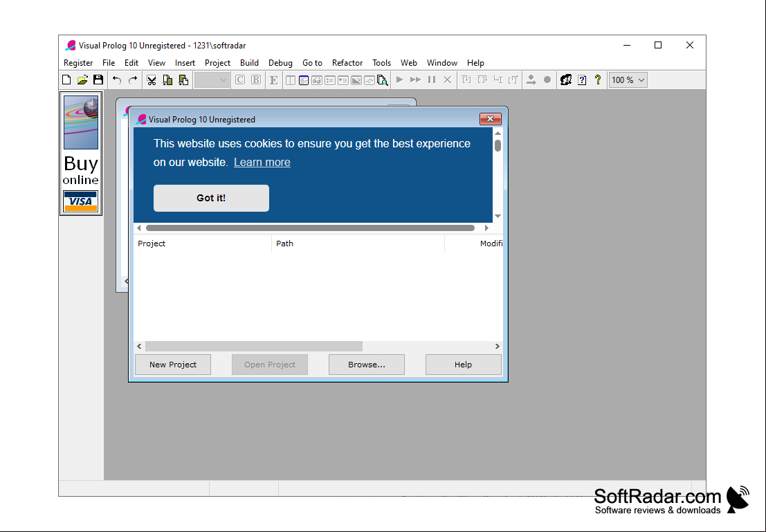Viewport: 766px width, 532px height.
Task: Click the New Project button
Action: (x=173, y=365)
